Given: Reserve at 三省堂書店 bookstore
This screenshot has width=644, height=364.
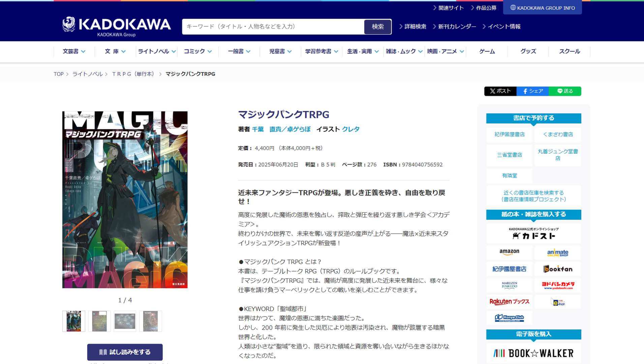Looking at the screenshot, I should [x=509, y=155].
